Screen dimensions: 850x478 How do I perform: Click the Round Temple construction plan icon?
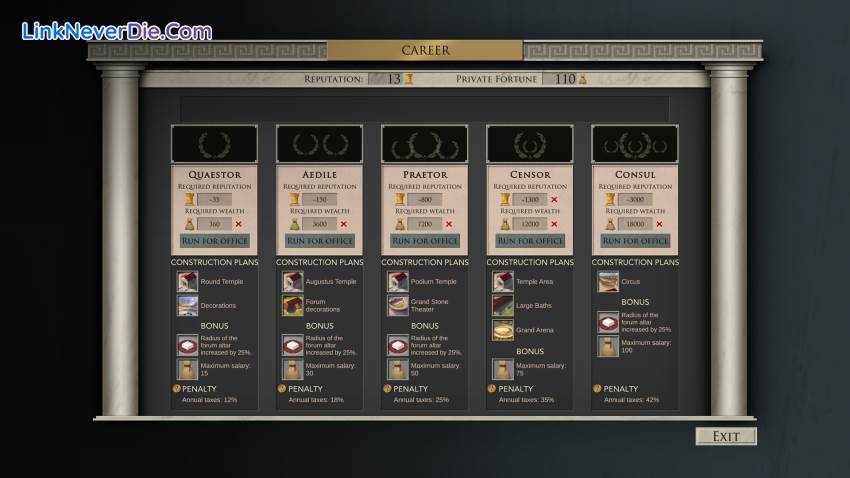[187, 282]
